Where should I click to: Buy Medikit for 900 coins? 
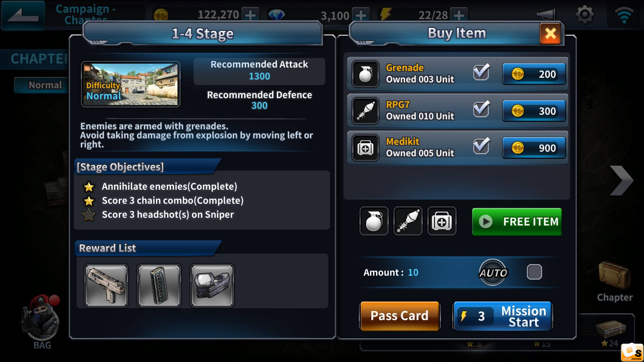(x=534, y=148)
